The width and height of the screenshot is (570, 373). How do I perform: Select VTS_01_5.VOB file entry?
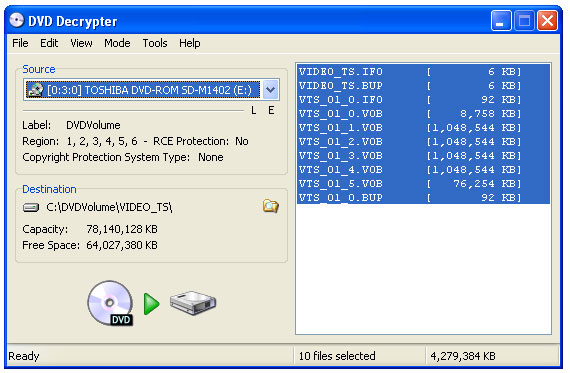click(x=424, y=184)
